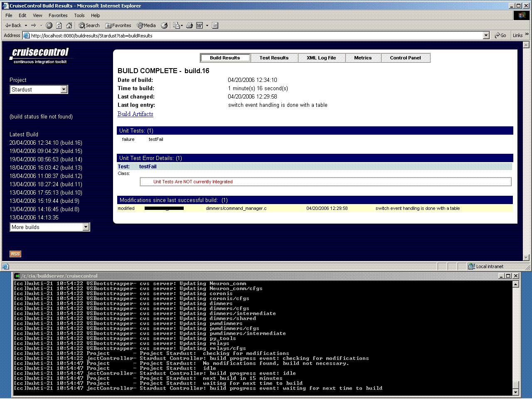This screenshot has width=532, height=399.
Task: Click the History icon
Action: coord(164,25)
